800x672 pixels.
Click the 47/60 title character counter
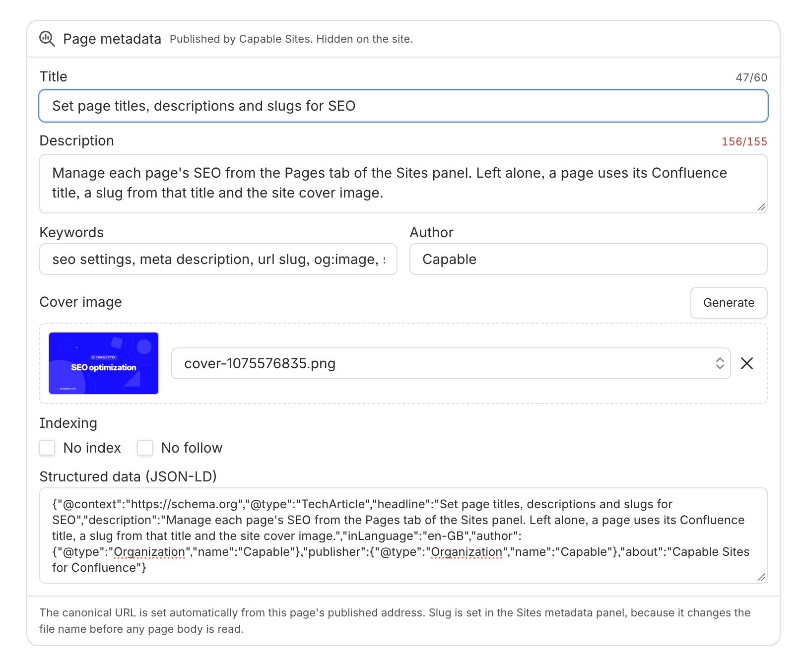(751, 77)
